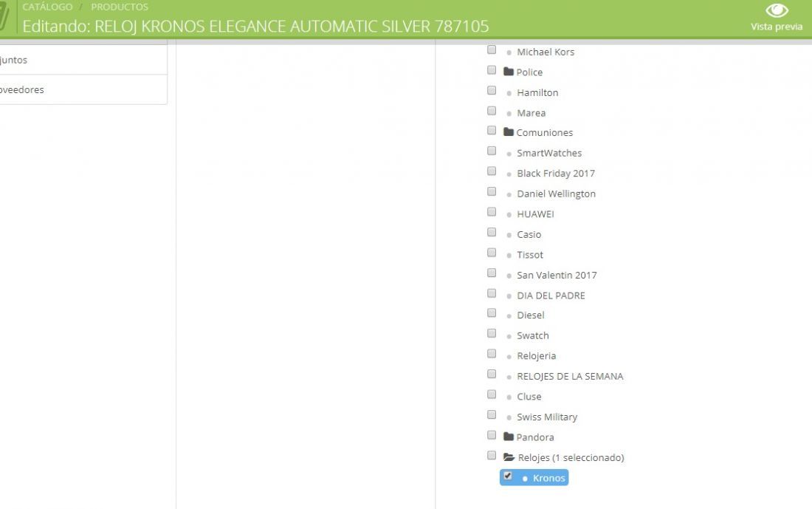Screen dimensions: 812x509
Task: Select the Tissot tree label
Action: (x=530, y=254)
